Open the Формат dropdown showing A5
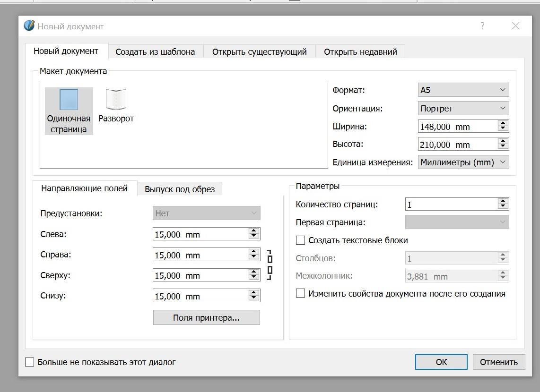This screenshot has height=392, width=540. [463, 90]
